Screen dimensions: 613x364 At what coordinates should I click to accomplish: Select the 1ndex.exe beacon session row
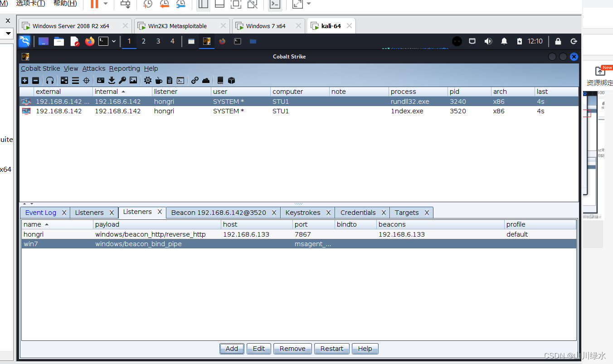point(299,111)
